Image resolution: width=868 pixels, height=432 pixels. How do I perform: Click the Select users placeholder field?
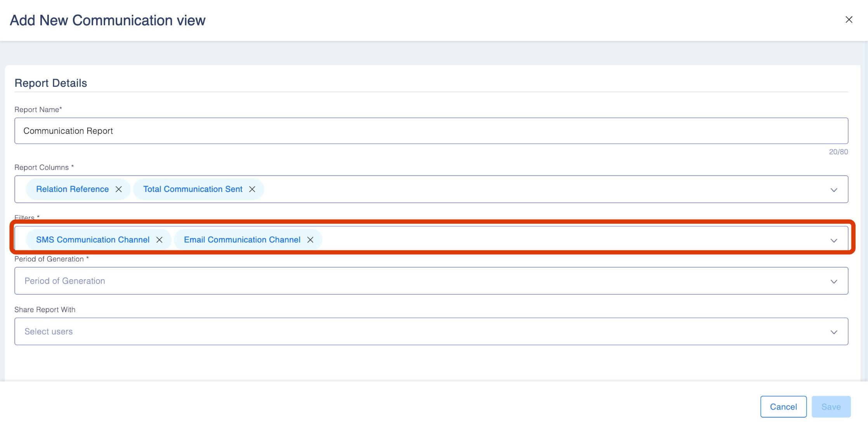[49, 332]
